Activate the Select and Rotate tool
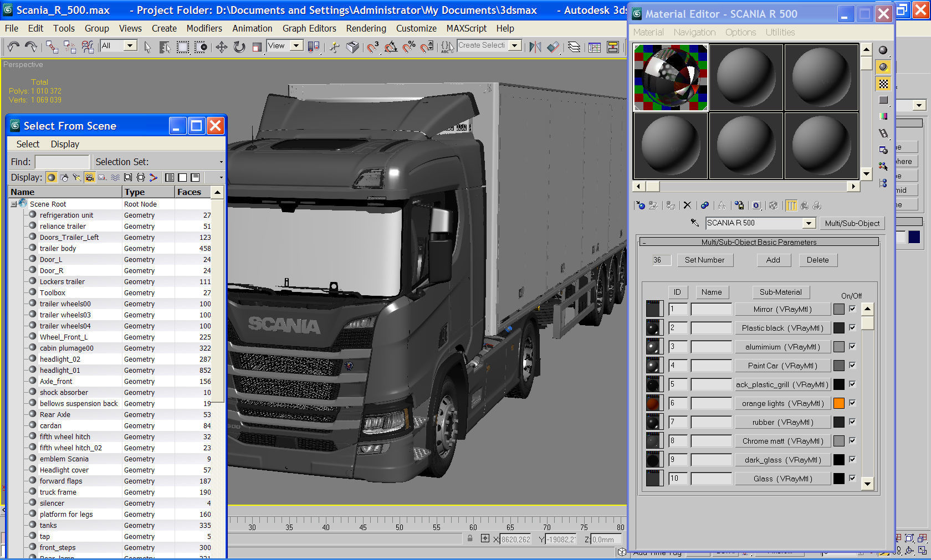Screen dimensions: 931x560 tap(239, 47)
